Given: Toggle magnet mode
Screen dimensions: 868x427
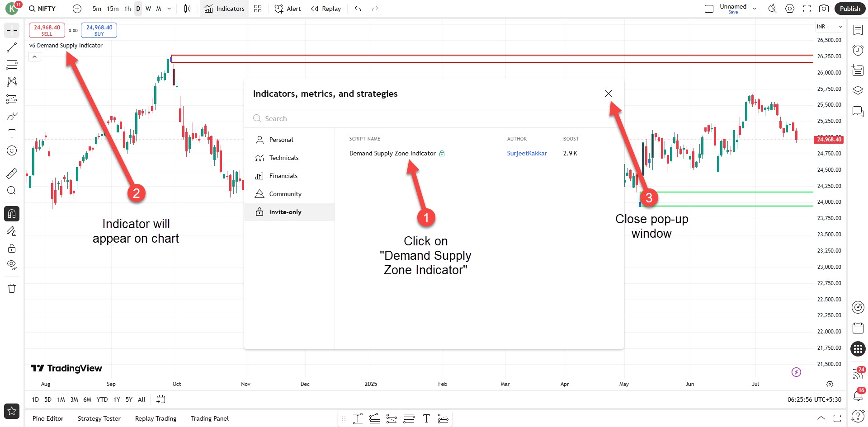Looking at the screenshot, I should [x=12, y=214].
